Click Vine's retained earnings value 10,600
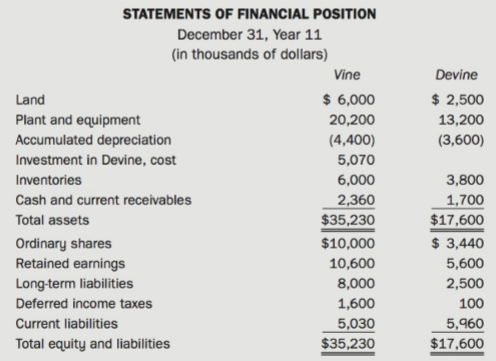496x361 pixels. point(352,264)
